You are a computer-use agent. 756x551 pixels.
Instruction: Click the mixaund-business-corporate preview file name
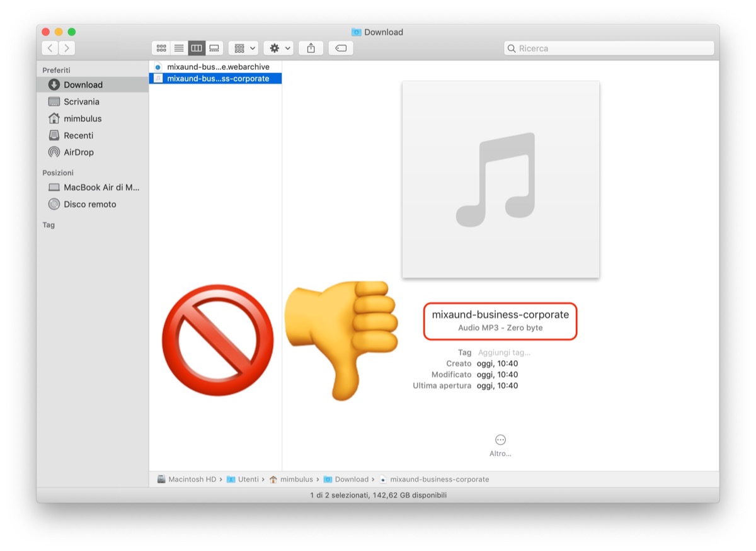coord(500,315)
